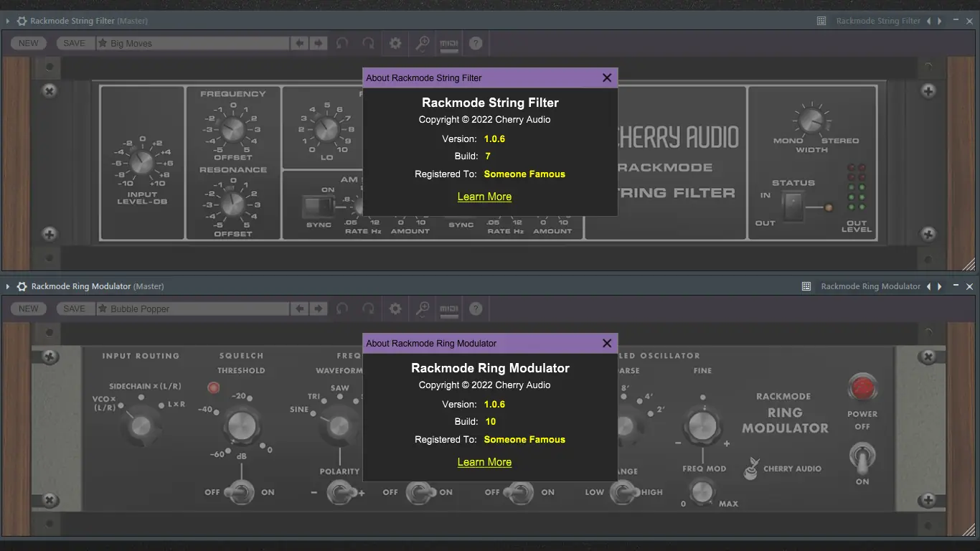
Task: Toggle the Power Off/On switch in Ring Modulator
Action: pyautogui.click(x=862, y=456)
